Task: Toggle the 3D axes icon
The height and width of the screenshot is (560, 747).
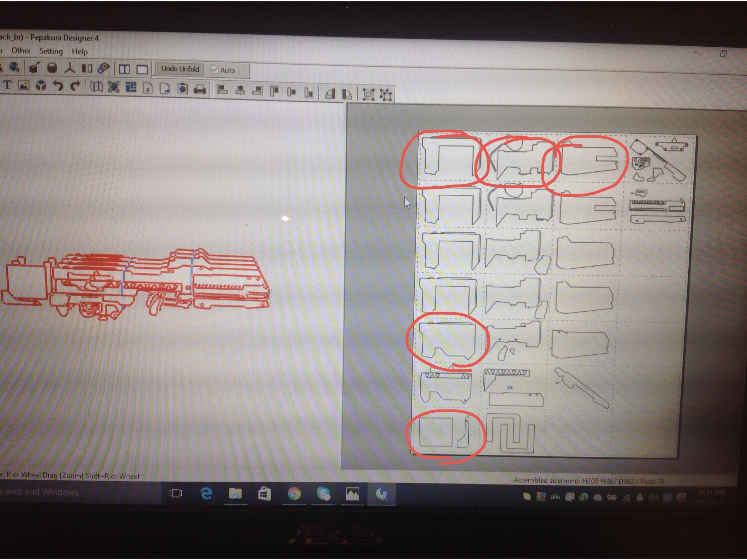Action: point(70,68)
